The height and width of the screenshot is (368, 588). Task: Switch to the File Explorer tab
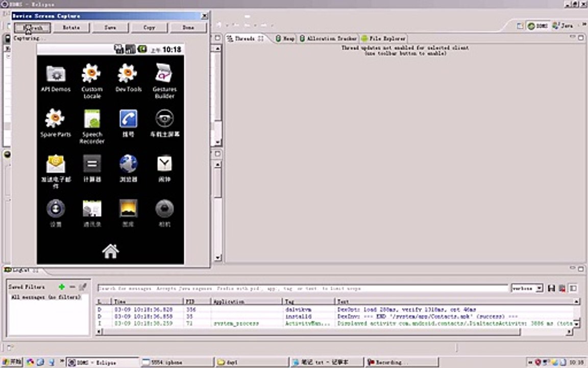pyautogui.click(x=383, y=38)
